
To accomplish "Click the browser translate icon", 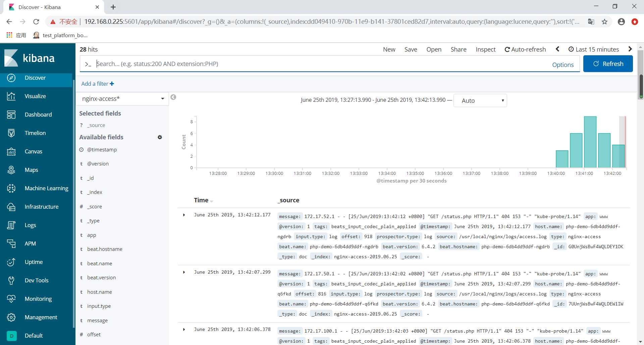I will click(x=591, y=22).
